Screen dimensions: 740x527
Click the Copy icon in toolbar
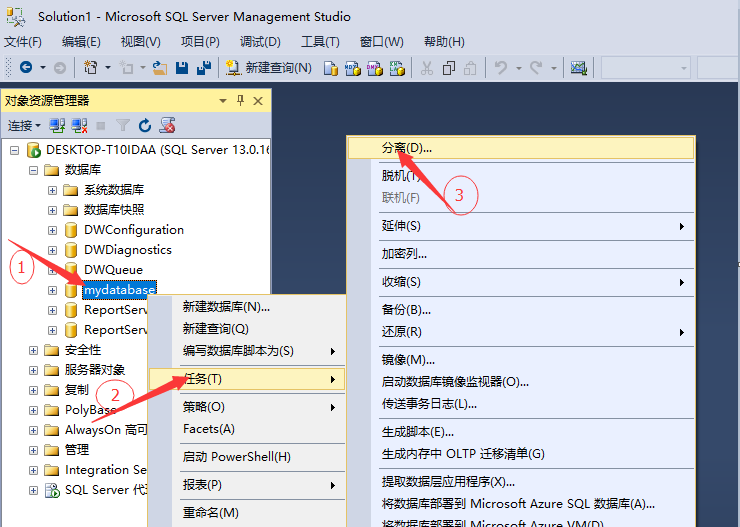448,68
